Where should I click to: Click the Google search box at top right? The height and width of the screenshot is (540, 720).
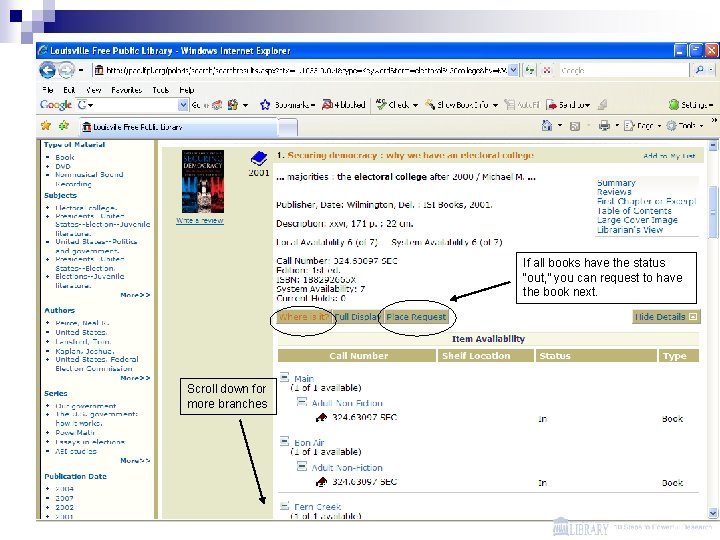point(623,70)
